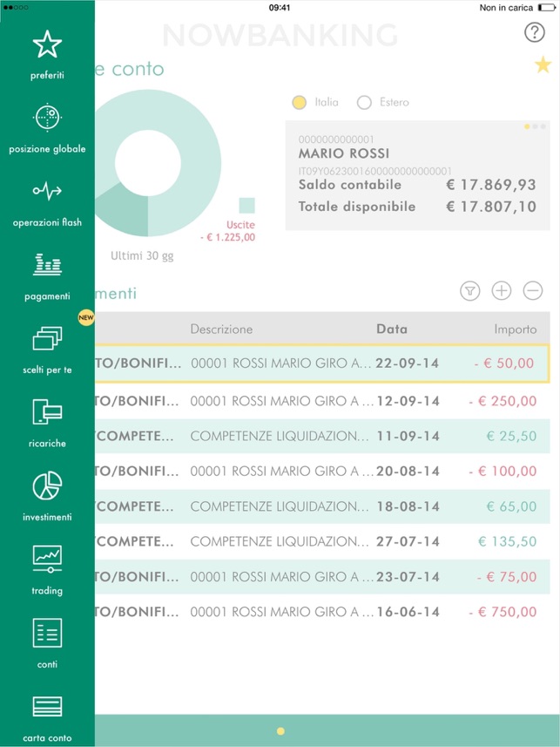Toggle the yellow favorite star
This screenshot has width=560, height=747.
click(543, 65)
